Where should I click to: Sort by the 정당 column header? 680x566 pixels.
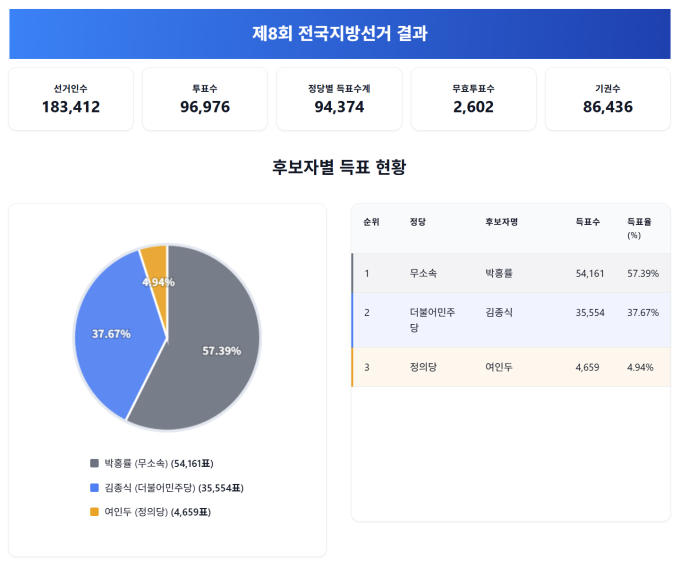pyautogui.click(x=417, y=222)
